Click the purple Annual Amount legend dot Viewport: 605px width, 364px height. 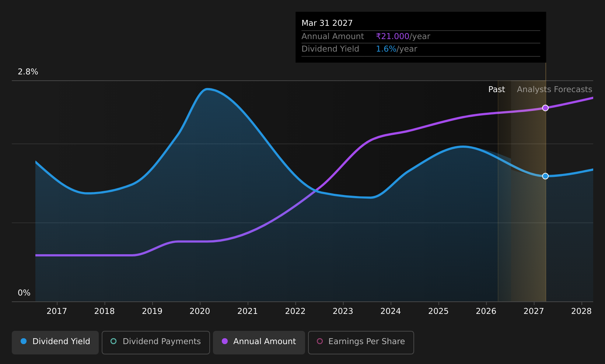(x=225, y=341)
